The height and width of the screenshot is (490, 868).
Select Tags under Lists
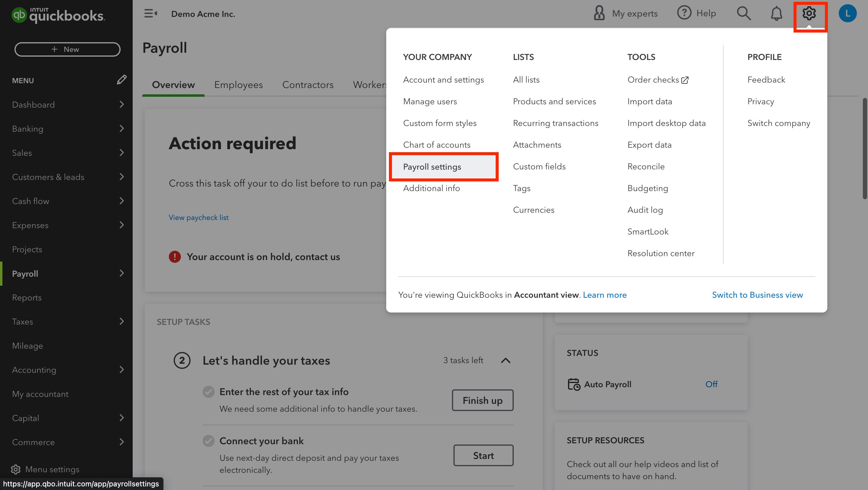click(522, 188)
